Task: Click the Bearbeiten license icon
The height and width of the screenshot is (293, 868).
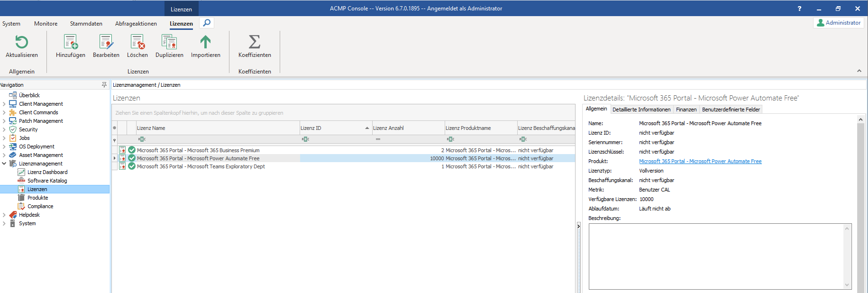Action: click(x=106, y=43)
